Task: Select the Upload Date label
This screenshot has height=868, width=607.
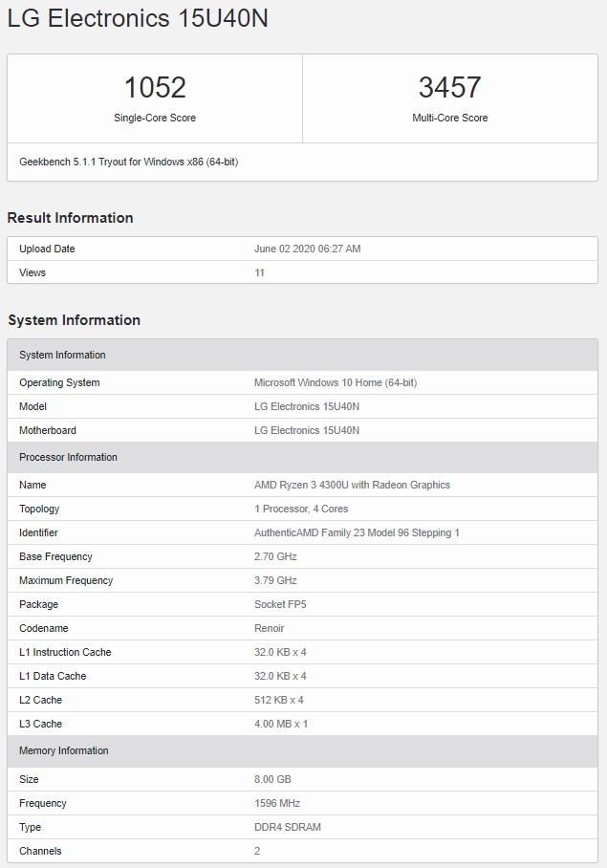Action: pyautogui.click(x=47, y=250)
